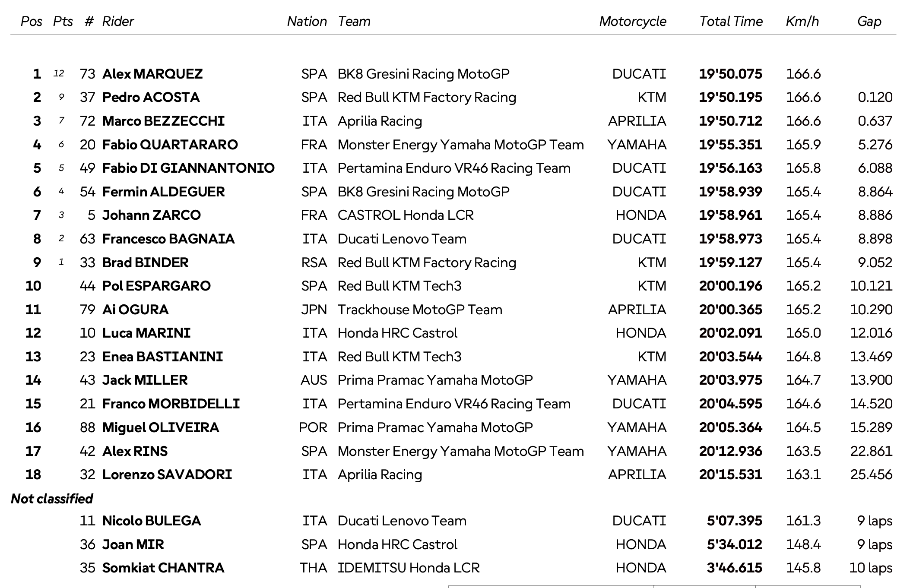Click Brad BINDER's nation RSA
Screen dimensions: 913x588
[314, 262]
